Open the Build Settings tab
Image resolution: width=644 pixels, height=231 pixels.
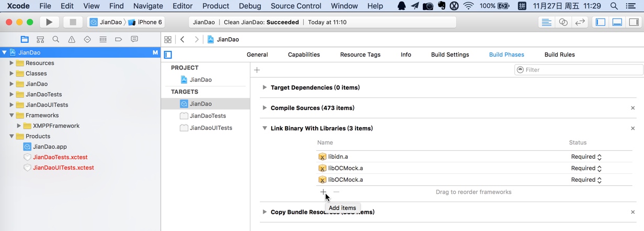[450, 54]
